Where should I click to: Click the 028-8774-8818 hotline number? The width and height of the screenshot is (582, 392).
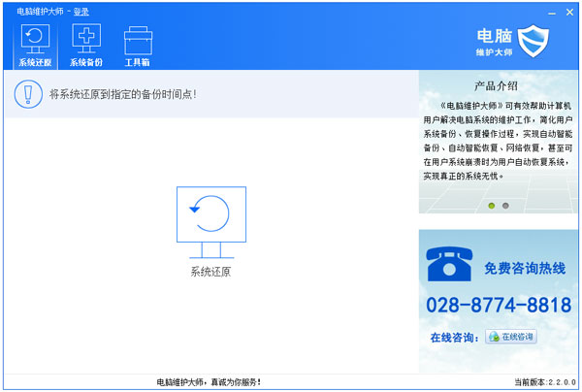coord(499,305)
